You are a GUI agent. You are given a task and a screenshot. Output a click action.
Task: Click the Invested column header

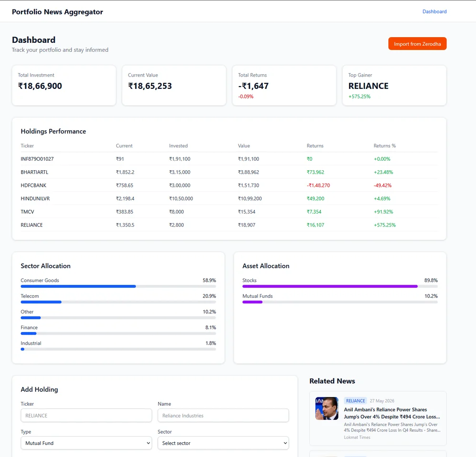pos(178,146)
